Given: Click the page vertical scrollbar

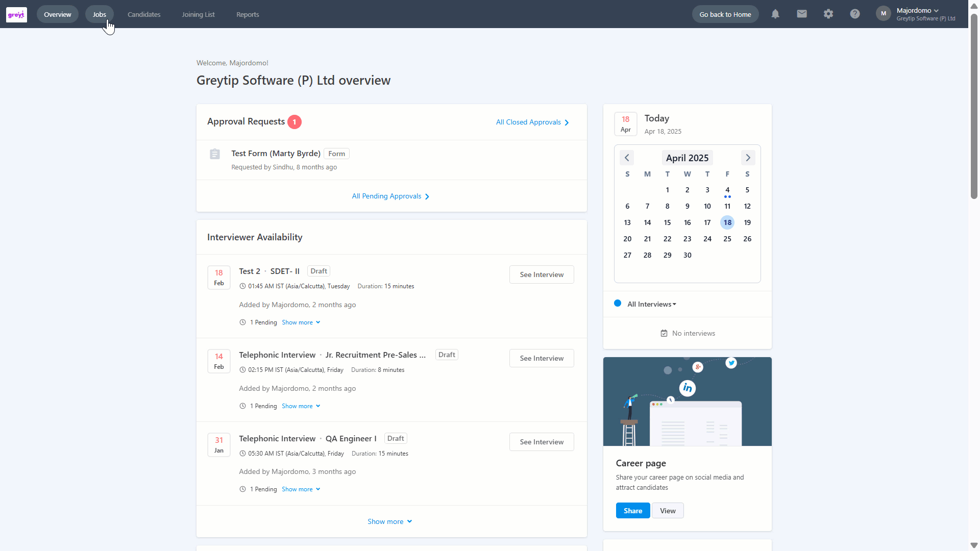Looking at the screenshot, I should pos(974,107).
